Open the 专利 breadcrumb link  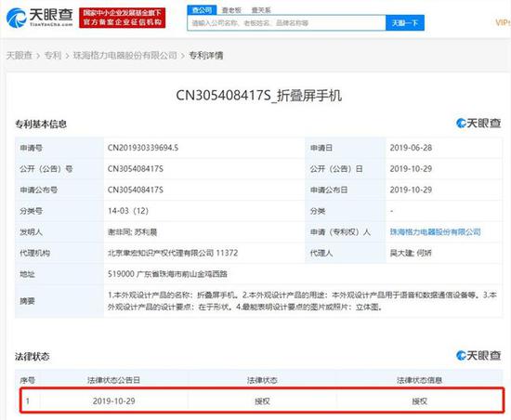pyautogui.click(x=53, y=56)
